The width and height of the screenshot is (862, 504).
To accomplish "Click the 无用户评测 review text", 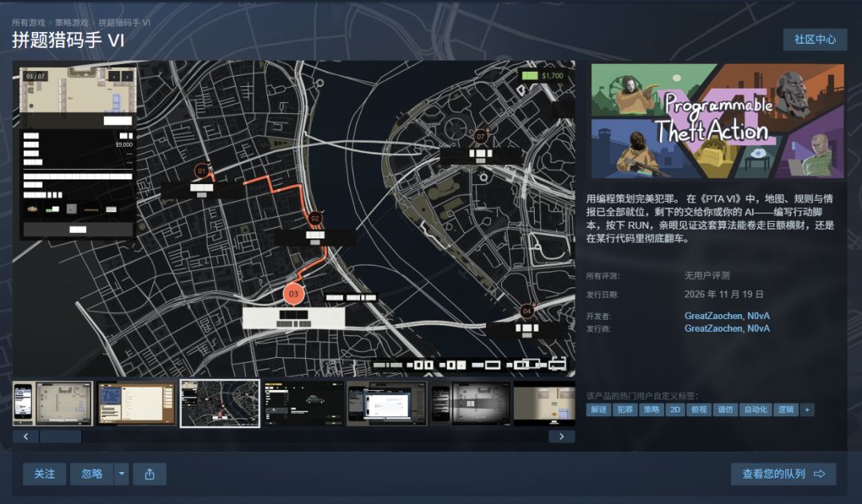I will point(707,276).
